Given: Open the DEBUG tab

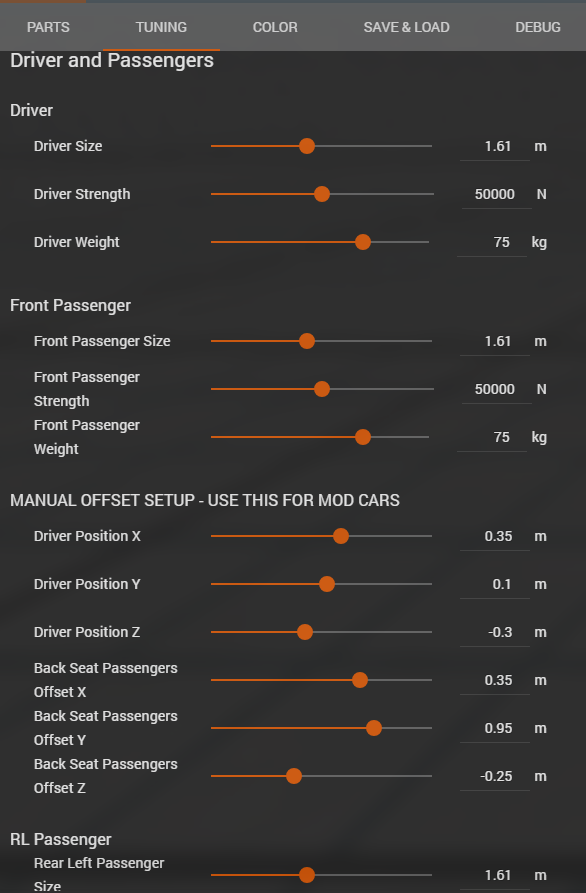Looking at the screenshot, I should pyautogui.click(x=538, y=27).
